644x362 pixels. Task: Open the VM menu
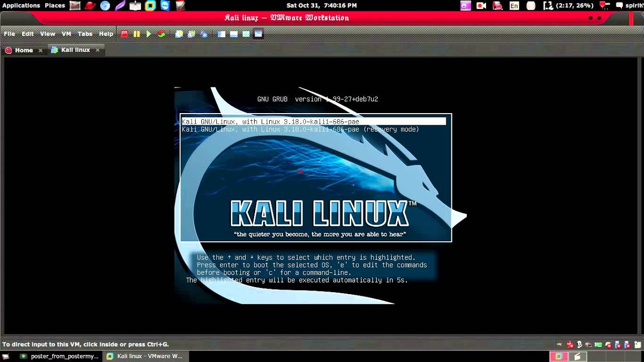66,34
